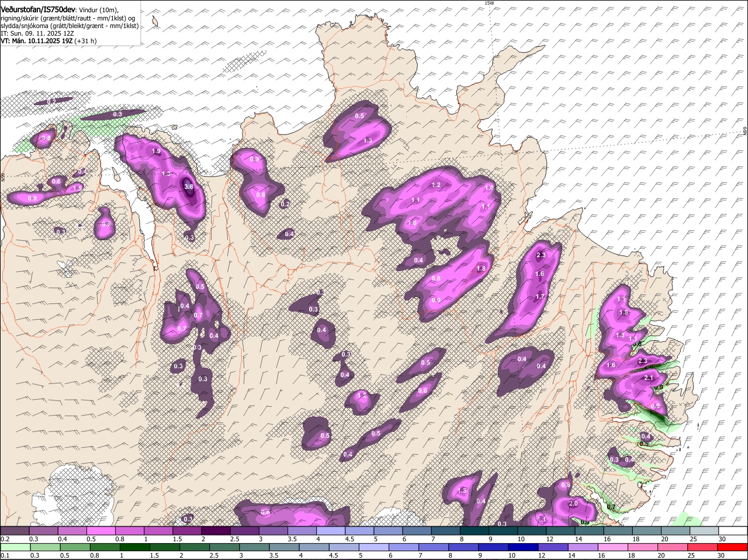Pick the top legend swatch between 14 and 16
This screenshot has width=748, height=560.
(590, 530)
